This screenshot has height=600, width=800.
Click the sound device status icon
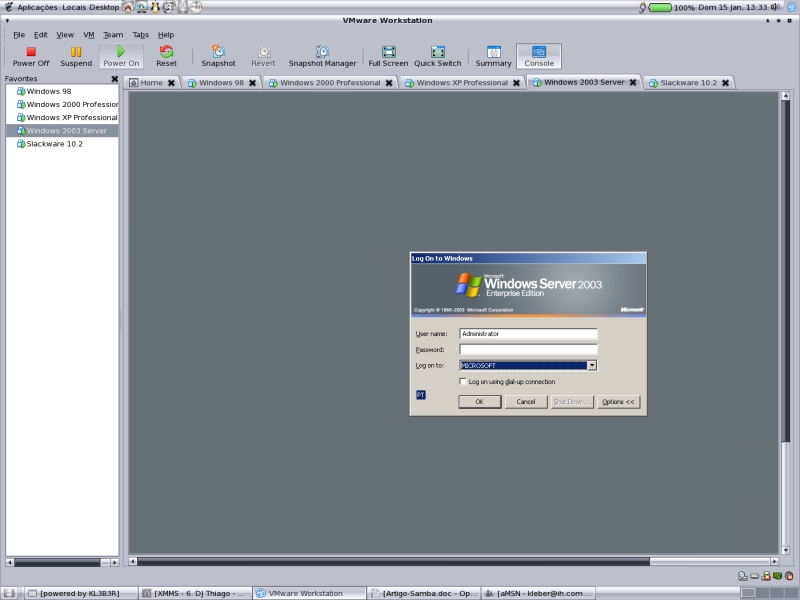789,576
